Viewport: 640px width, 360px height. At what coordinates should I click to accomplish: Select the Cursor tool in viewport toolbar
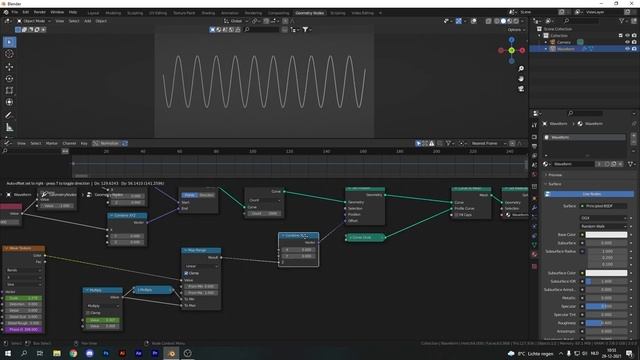[x=9, y=54]
